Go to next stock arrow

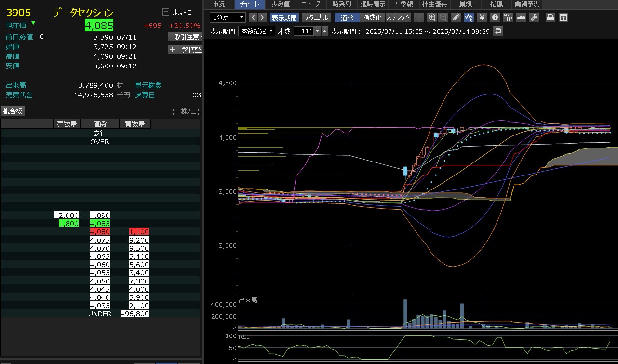(x=262, y=17)
